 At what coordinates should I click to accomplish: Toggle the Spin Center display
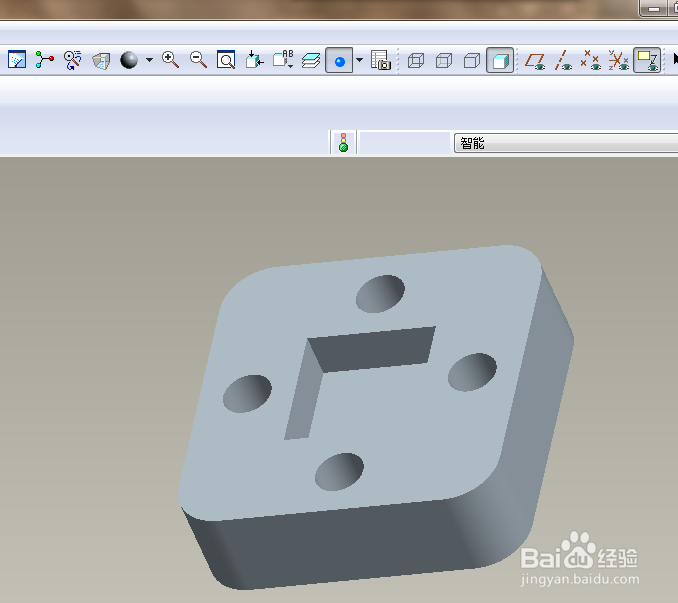pos(45,60)
